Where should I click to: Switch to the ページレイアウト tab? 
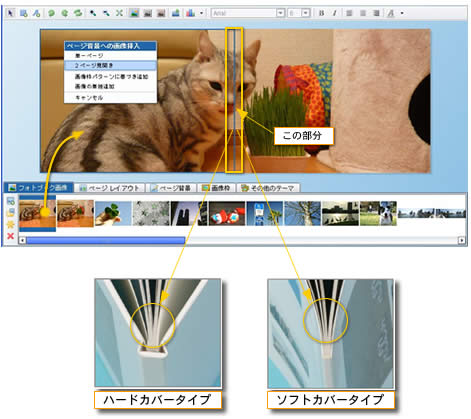tap(109, 188)
